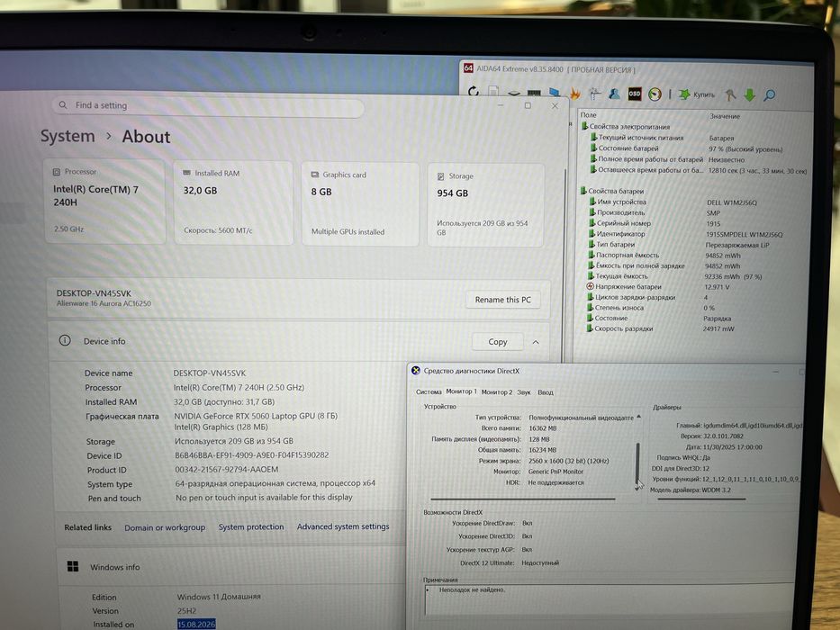Click the Processor card chip icon
Screen dimensions: 840x630
(x=56, y=172)
